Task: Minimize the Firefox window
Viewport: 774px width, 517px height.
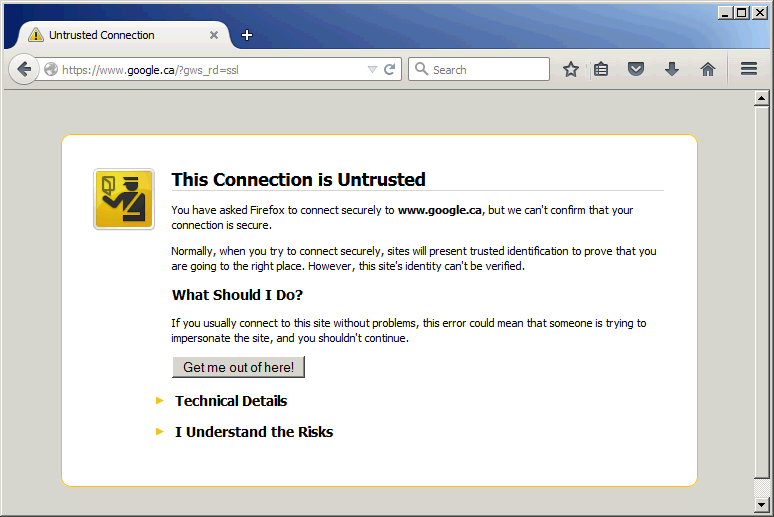Action: [725, 13]
